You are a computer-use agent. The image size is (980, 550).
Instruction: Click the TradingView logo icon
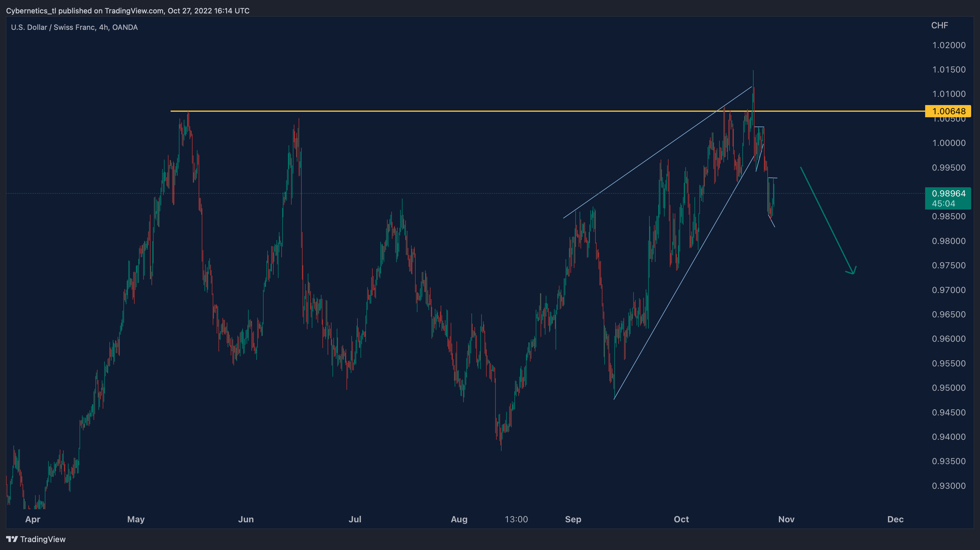coord(12,539)
